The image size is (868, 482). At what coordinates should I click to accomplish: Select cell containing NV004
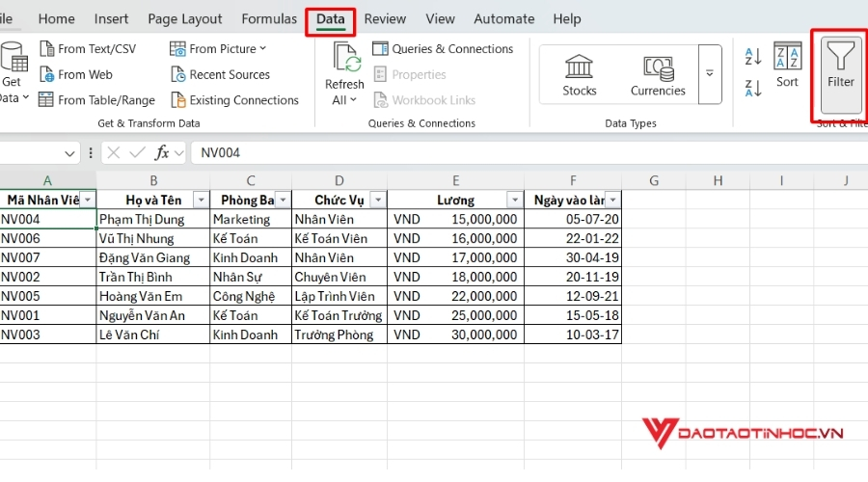coord(47,219)
